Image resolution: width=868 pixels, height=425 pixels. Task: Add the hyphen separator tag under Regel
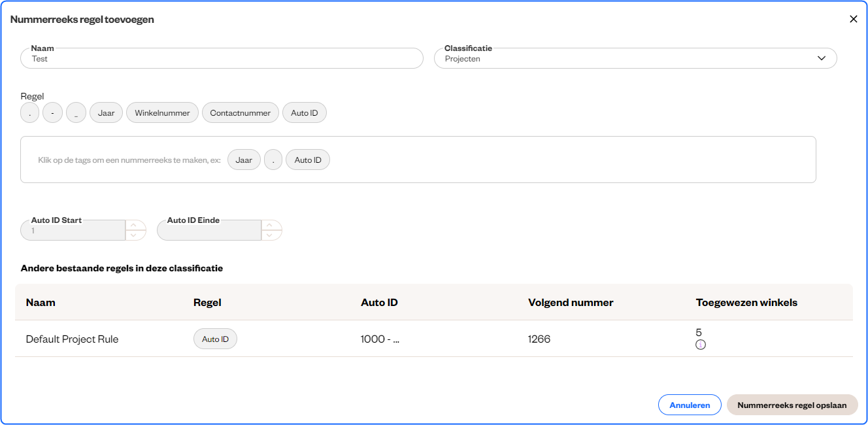[52, 113]
